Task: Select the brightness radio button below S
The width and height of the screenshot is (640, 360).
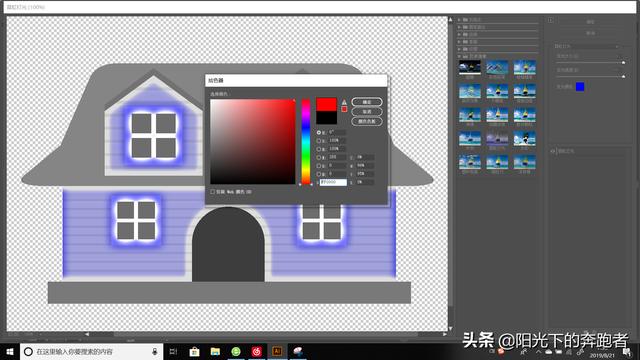Action: (319, 149)
